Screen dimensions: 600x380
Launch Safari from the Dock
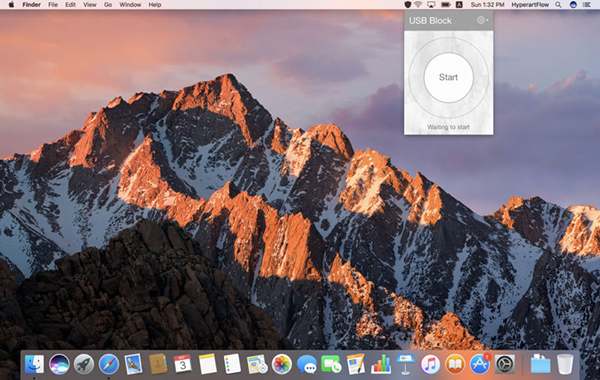coord(109,364)
